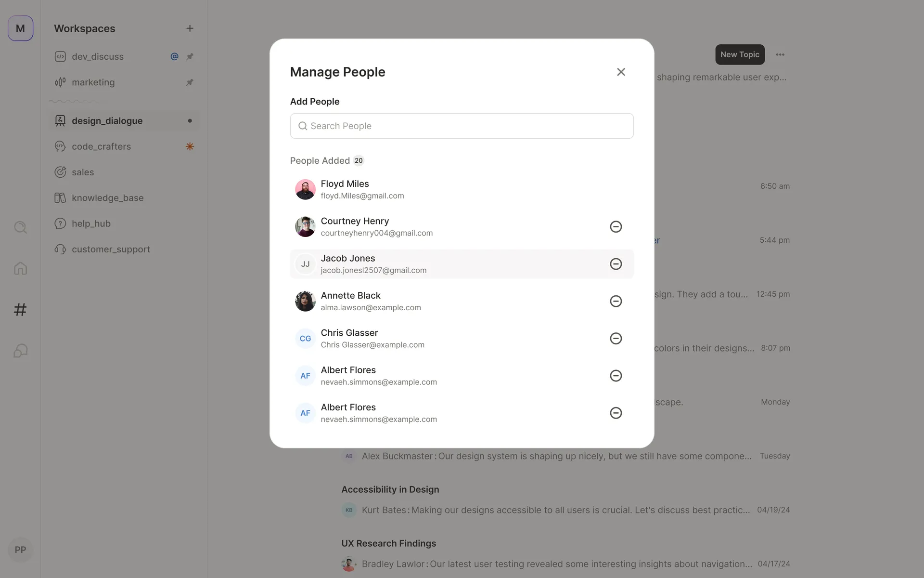Click the mention @ icon on dev_discuss
This screenshot has height=578, width=924.
pyautogui.click(x=174, y=56)
